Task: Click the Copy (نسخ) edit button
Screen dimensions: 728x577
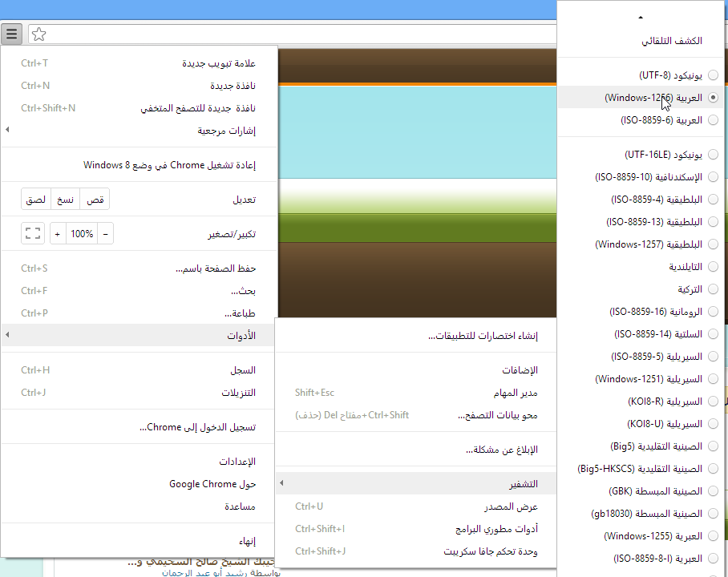Action: (x=65, y=200)
